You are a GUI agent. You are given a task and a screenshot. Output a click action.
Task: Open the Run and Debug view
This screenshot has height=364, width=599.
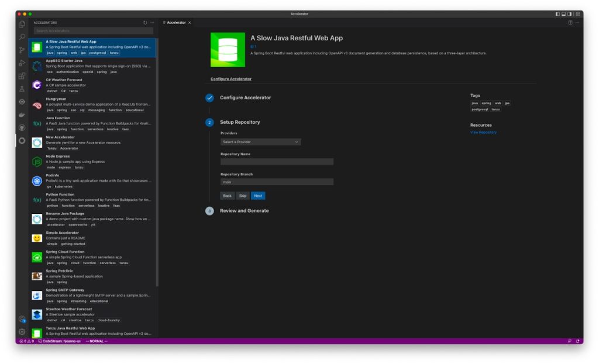point(22,63)
